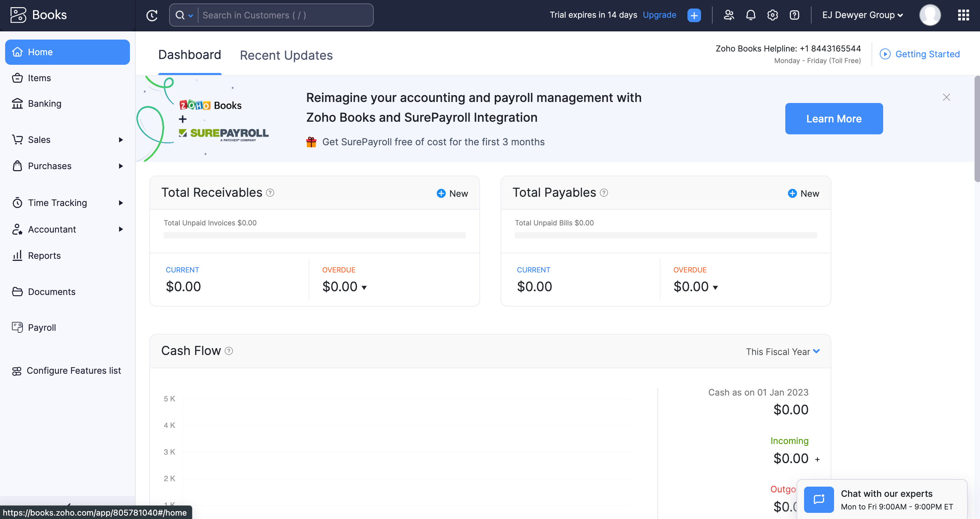Open the chat with experts icon

coord(819,499)
